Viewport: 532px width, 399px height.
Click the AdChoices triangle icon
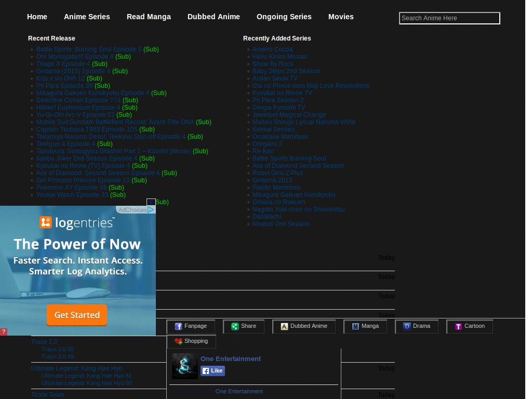pos(151,210)
